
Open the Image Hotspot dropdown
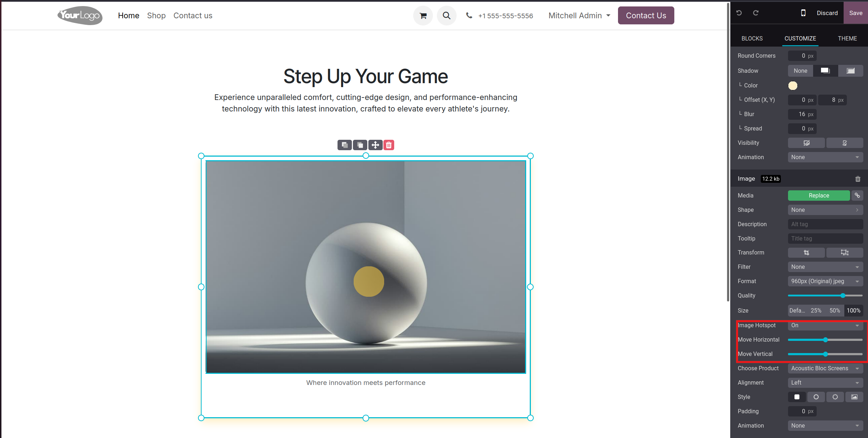click(x=825, y=325)
